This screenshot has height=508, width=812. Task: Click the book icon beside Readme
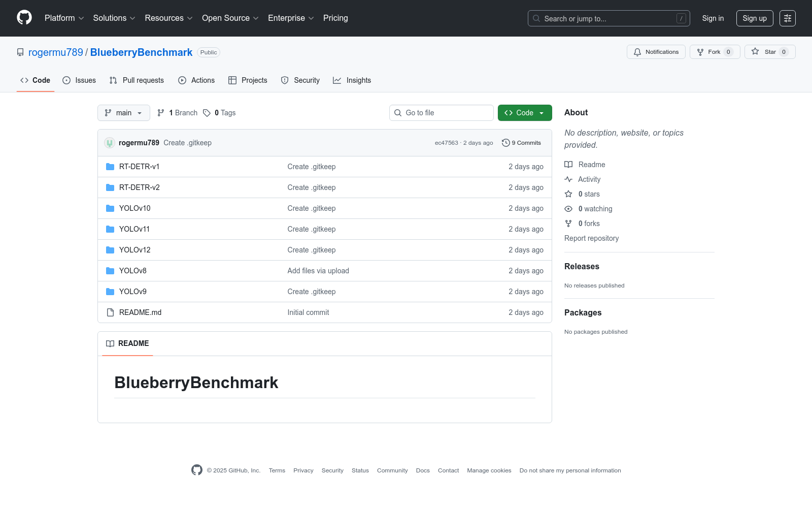568,165
